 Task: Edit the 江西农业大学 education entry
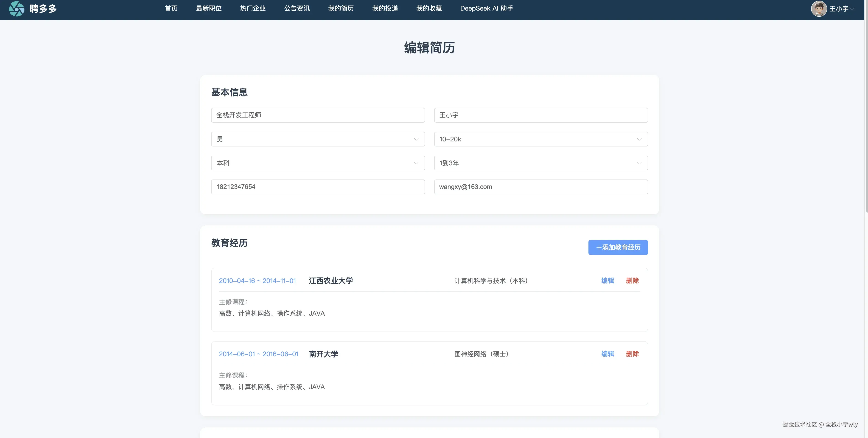coord(607,281)
